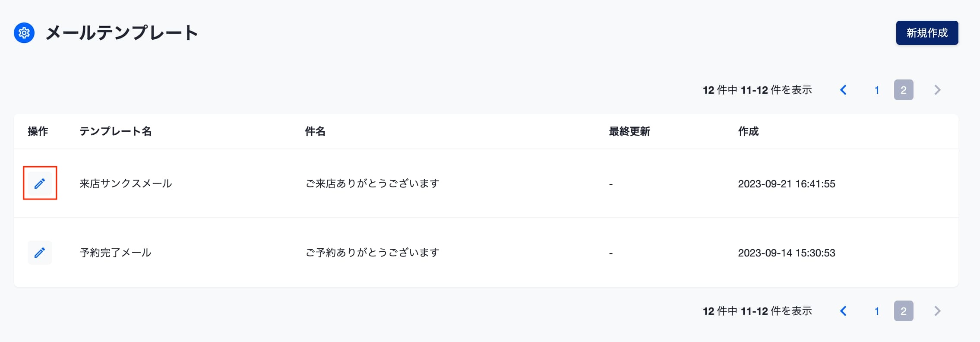Edit the 来店サンクスメール template pencil icon
This screenshot has height=342, width=980.
pos(40,184)
